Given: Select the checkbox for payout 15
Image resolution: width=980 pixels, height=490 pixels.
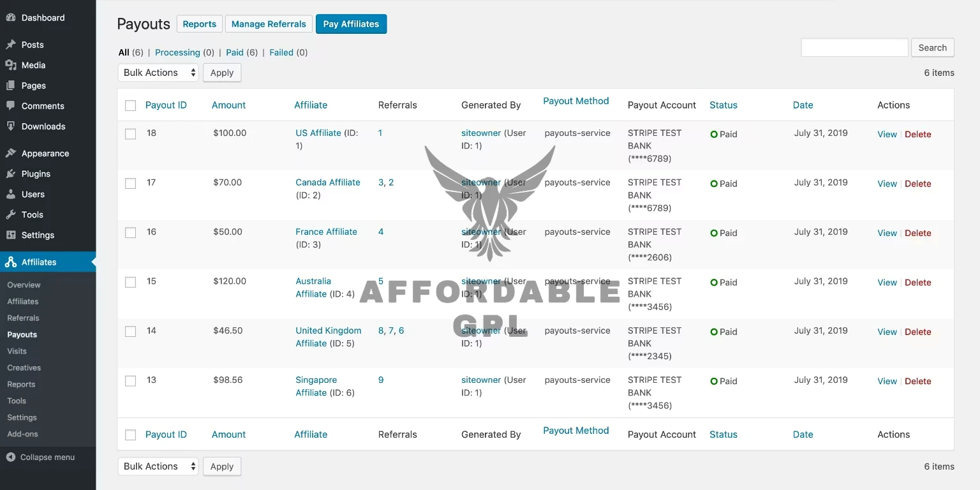Looking at the screenshot, I should 131,282.
